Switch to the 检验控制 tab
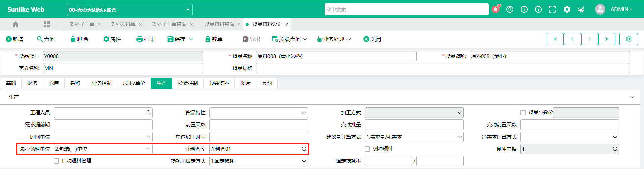This screenshot has width=644, height=169. tap(188, 83)
